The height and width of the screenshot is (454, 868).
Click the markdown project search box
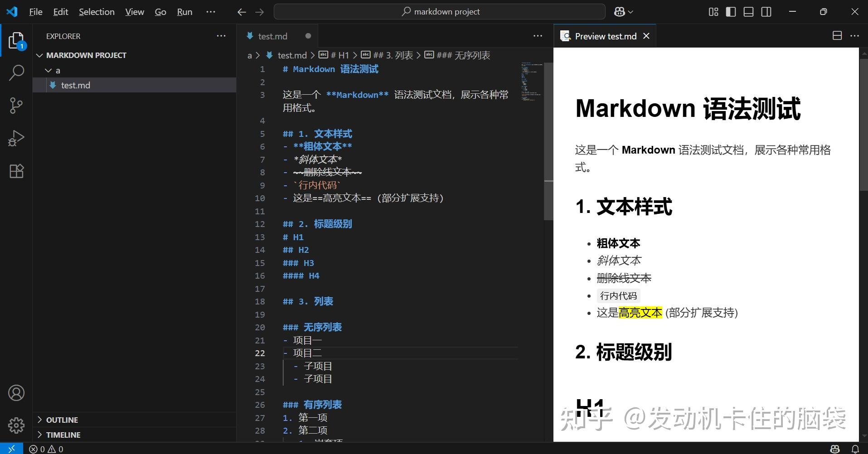[x=439, y=11]
